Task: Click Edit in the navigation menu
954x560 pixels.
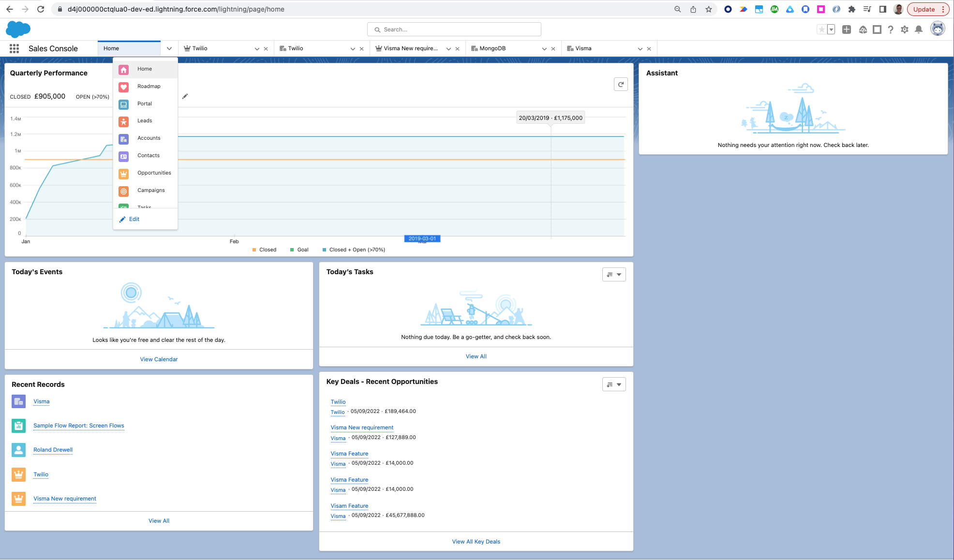Action: pos(130,219)
